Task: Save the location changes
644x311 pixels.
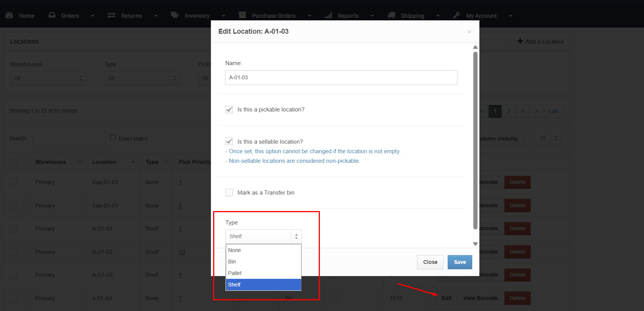Action: 460,262
